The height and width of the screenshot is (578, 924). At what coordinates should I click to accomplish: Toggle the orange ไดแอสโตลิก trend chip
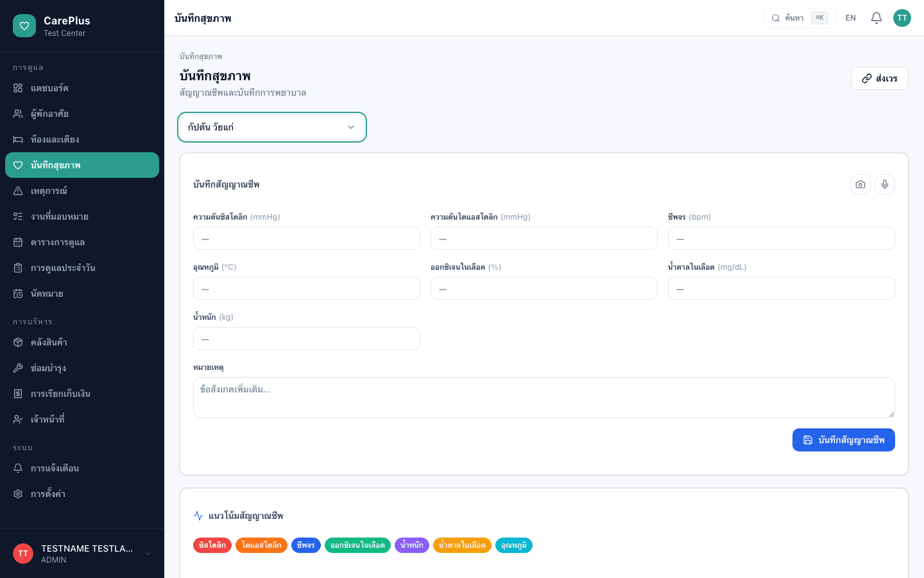point(261,545)
